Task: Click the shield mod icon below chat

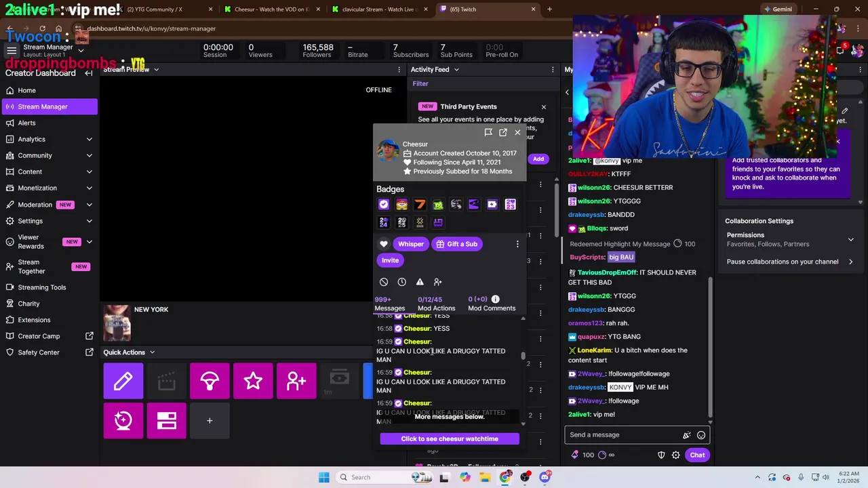Action: click(x=661, y=455)
